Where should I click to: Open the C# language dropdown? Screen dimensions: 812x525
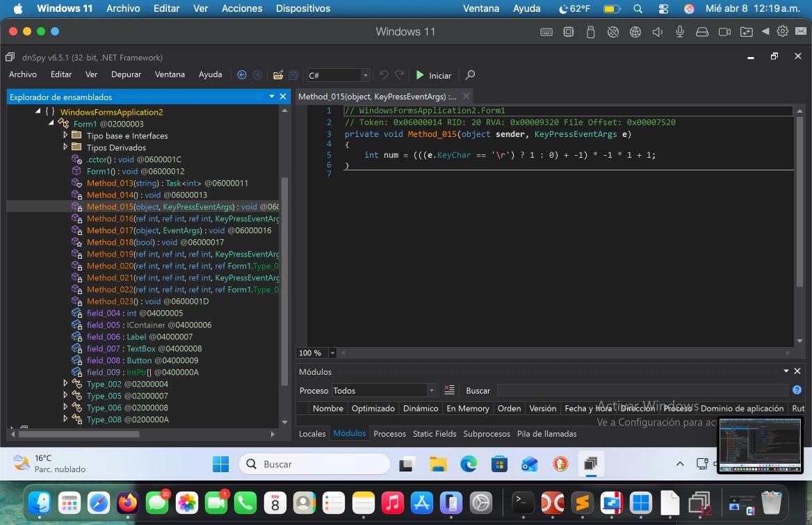pos(365,75)
